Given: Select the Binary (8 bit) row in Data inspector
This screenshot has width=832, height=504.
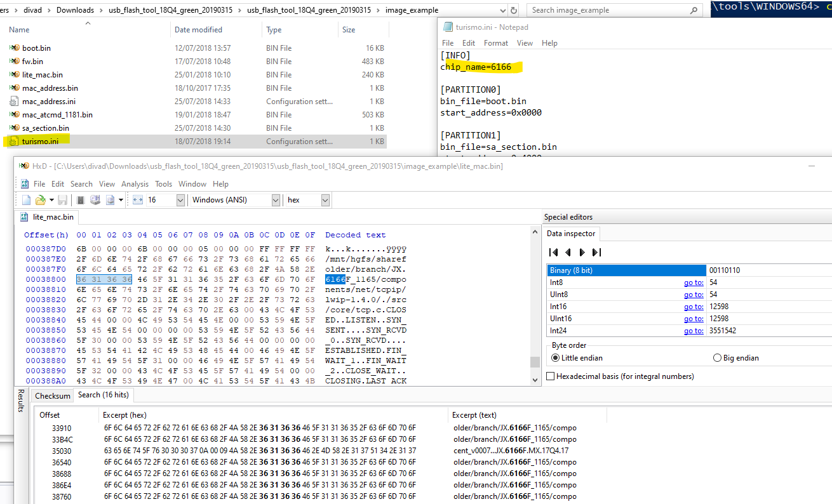Looking at the screenshot, I should pyautogui.click(x=689, y=270).
